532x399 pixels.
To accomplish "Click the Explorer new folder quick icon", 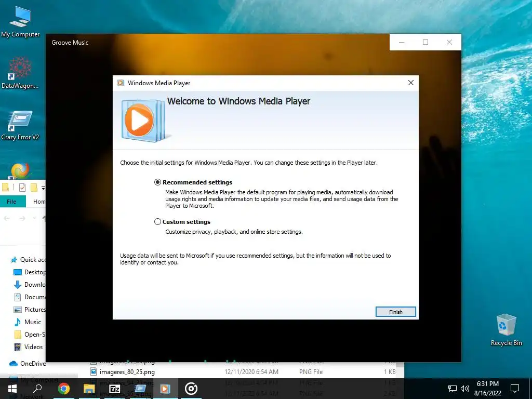I will click(x=34, y=187).
